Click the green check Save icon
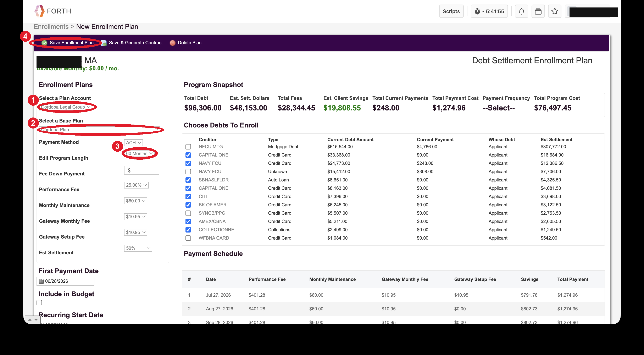This screenshot has width=644, height=355. 44,43
